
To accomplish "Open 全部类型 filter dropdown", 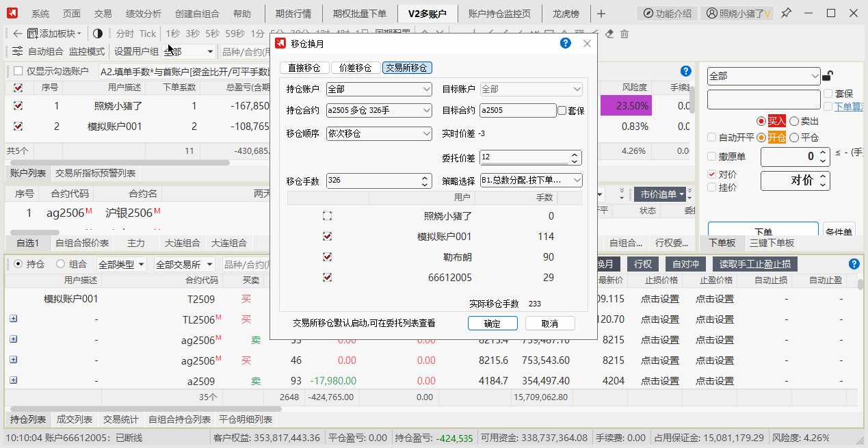I will pos(122,265).
